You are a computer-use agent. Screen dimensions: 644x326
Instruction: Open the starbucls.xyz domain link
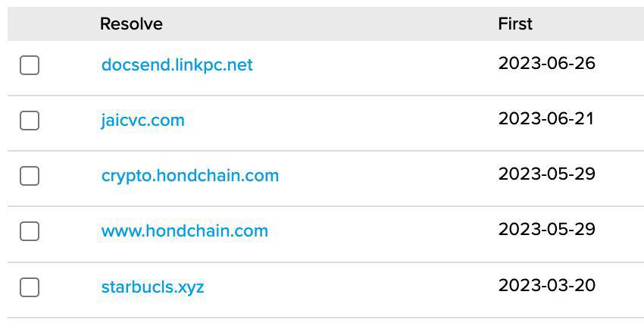(152, 288)
